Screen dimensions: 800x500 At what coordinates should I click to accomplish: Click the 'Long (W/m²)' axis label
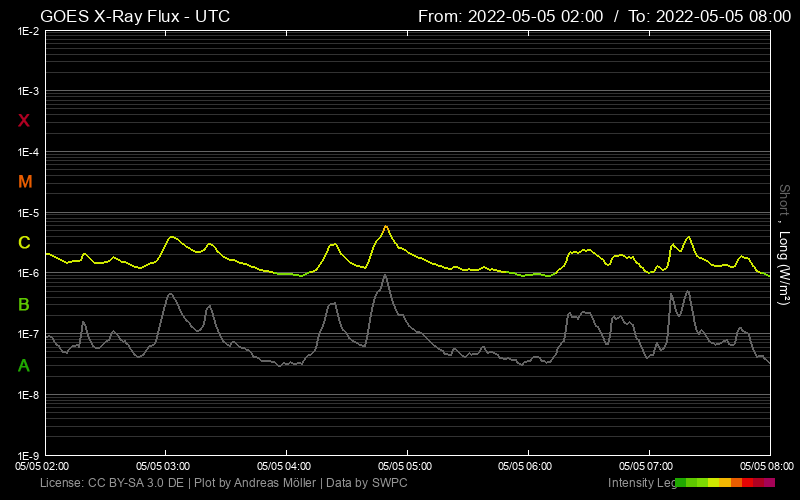[784, 268]
